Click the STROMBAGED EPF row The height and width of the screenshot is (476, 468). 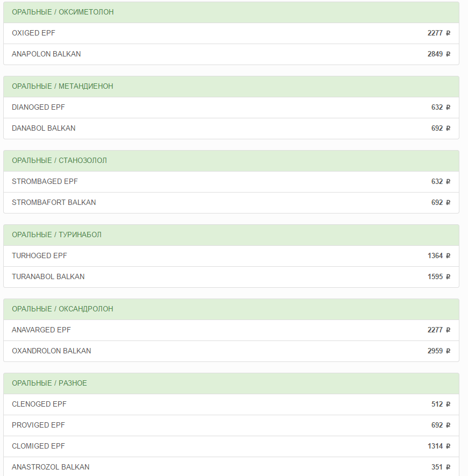[45, 182]
